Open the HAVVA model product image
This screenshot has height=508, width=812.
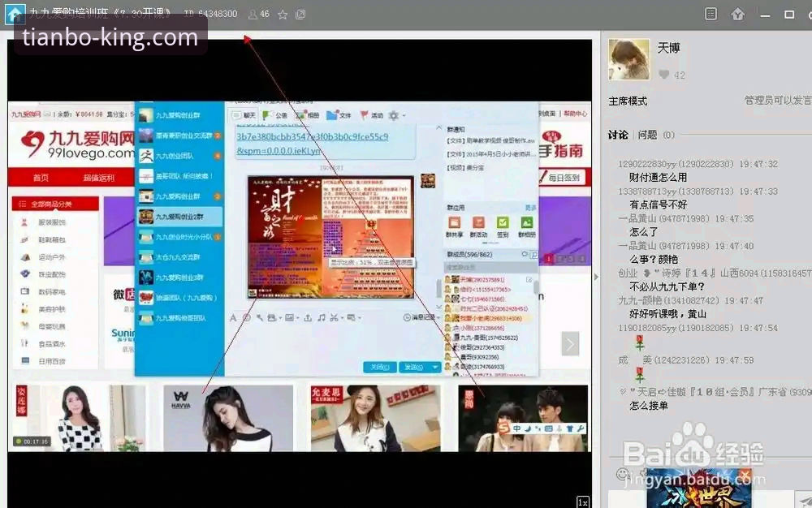tap(228, 418)
